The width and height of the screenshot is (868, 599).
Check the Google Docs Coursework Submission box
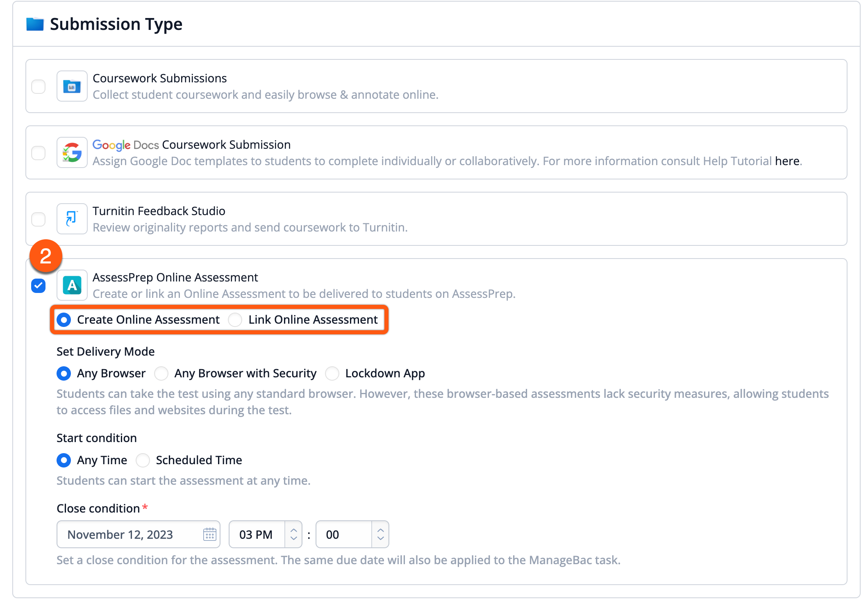tap(39, 153)
